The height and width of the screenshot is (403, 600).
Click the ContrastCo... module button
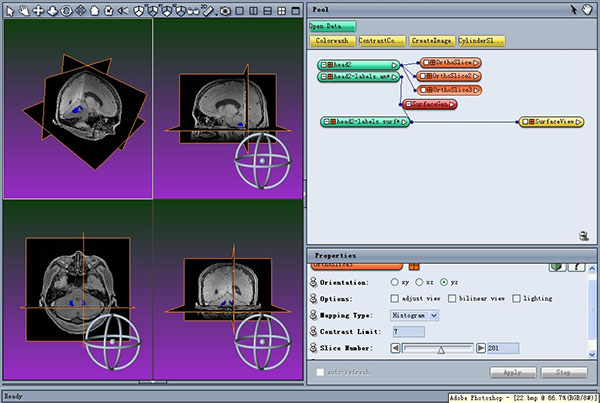pyautogui.click(x=382, y=41)
